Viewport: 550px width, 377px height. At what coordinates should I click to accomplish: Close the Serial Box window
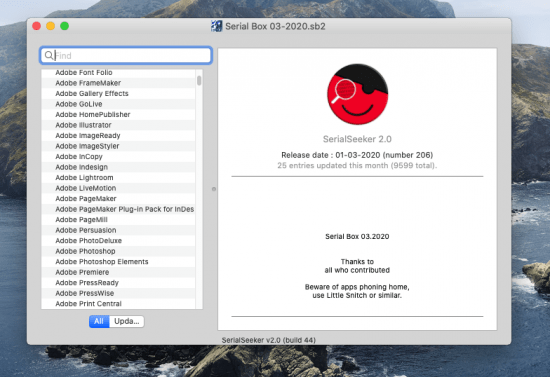pyautogui.click(x=36, y=26)
